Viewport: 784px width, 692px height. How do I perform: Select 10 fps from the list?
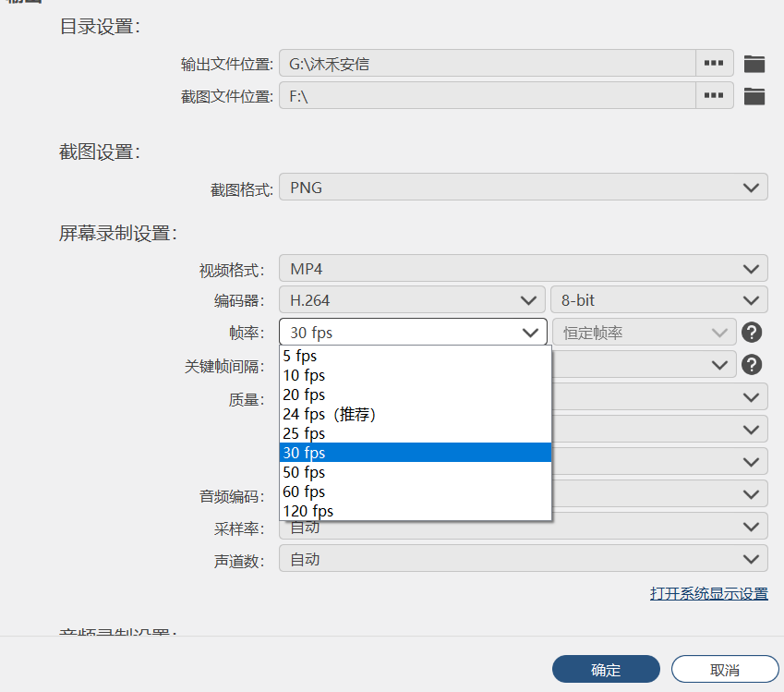pyautogui.click(x=415, y=375)
